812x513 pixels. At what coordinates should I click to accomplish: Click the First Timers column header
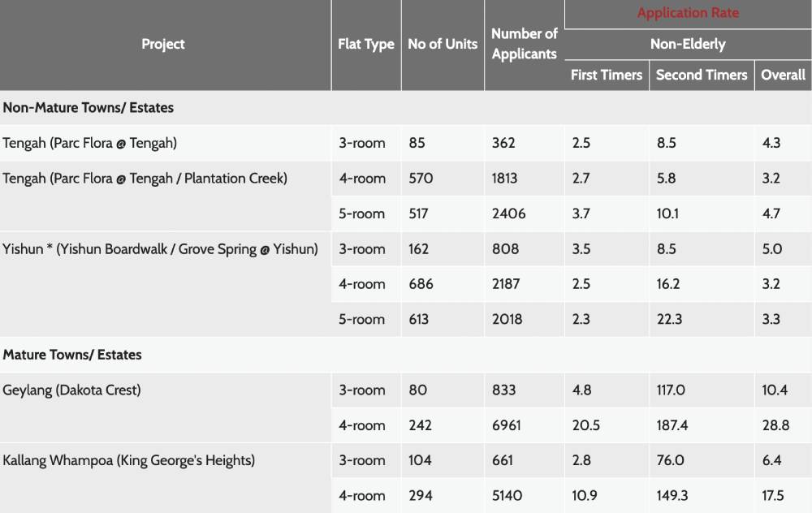(607, 75)
